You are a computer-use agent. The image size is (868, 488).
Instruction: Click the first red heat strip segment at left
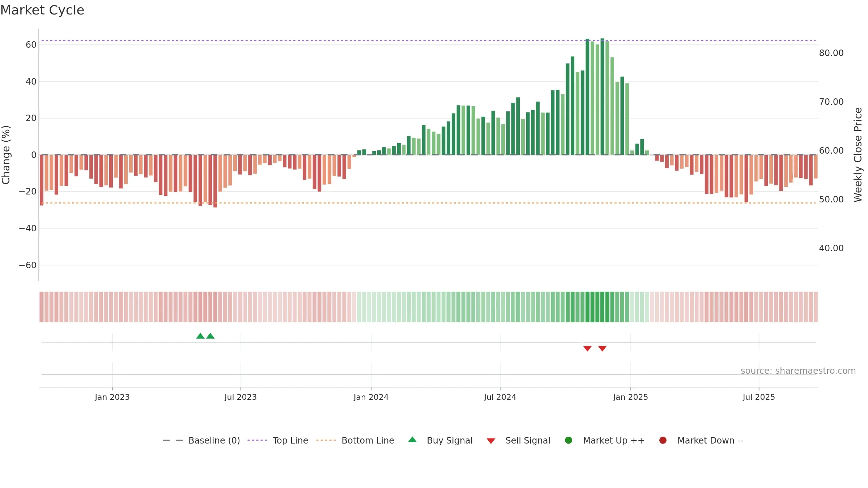pyautogui.click(x=42, y=307)
